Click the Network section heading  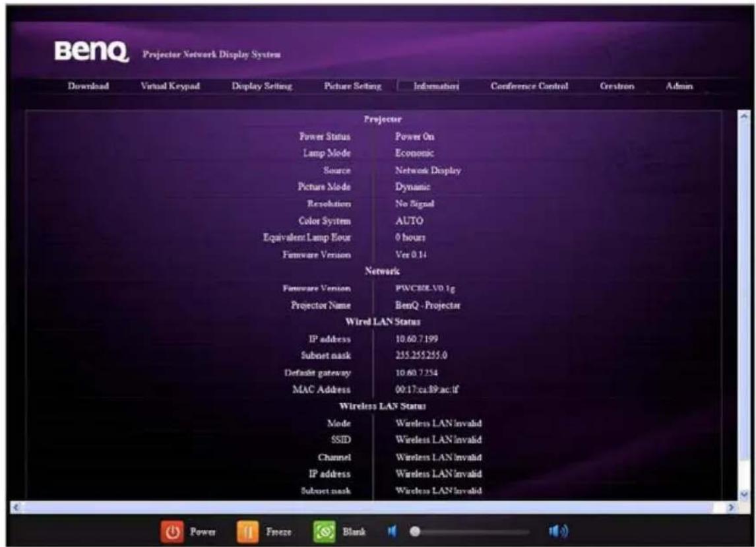click(383, 271)
